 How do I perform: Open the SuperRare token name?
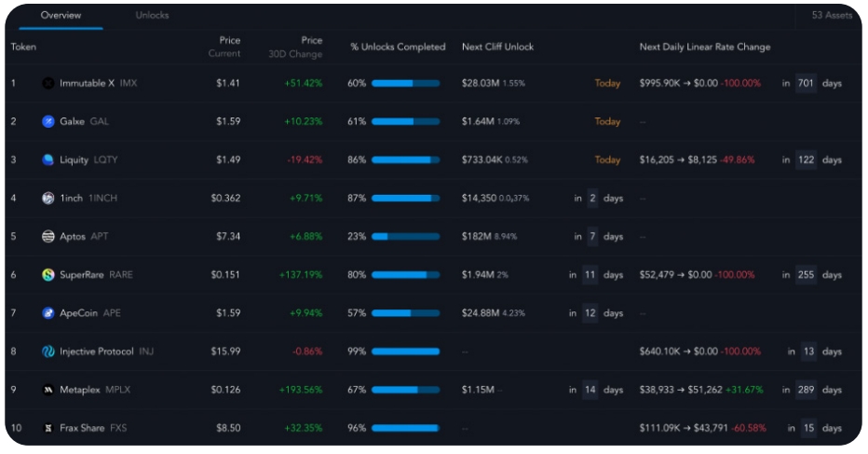click(x=81, y=274)
